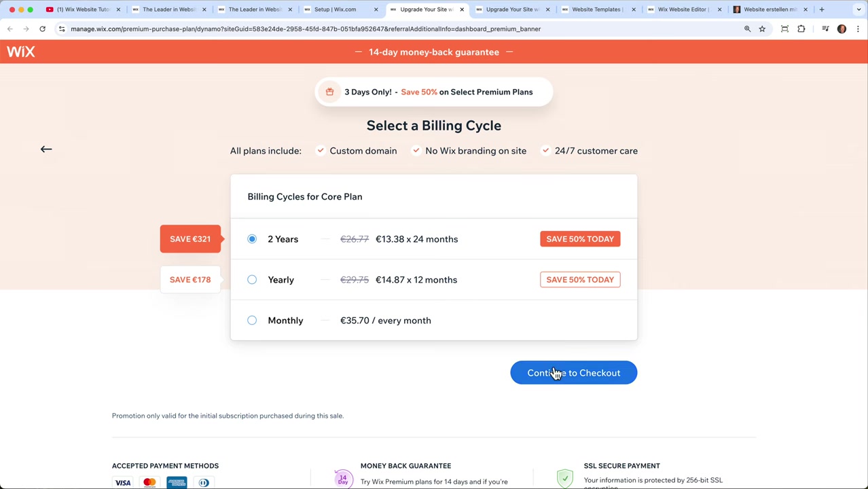Click the gift icon in the promo banner
868x489 pixels.
(329, 92)
